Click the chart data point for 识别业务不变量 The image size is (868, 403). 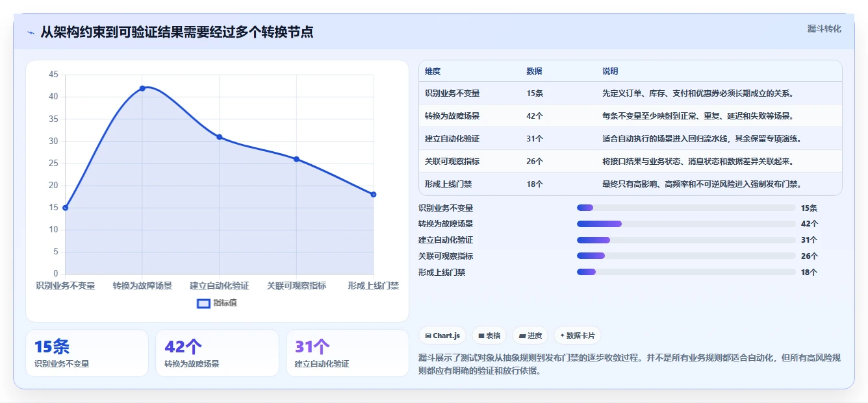[66, 208]
